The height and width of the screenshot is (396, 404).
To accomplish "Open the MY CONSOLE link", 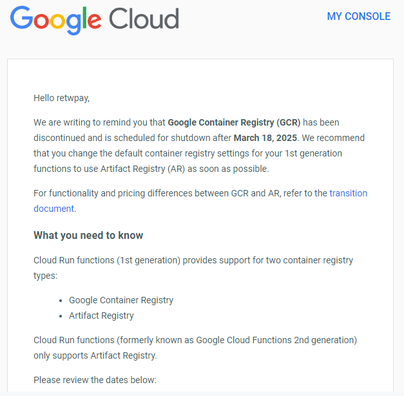I will coord(359,16).
